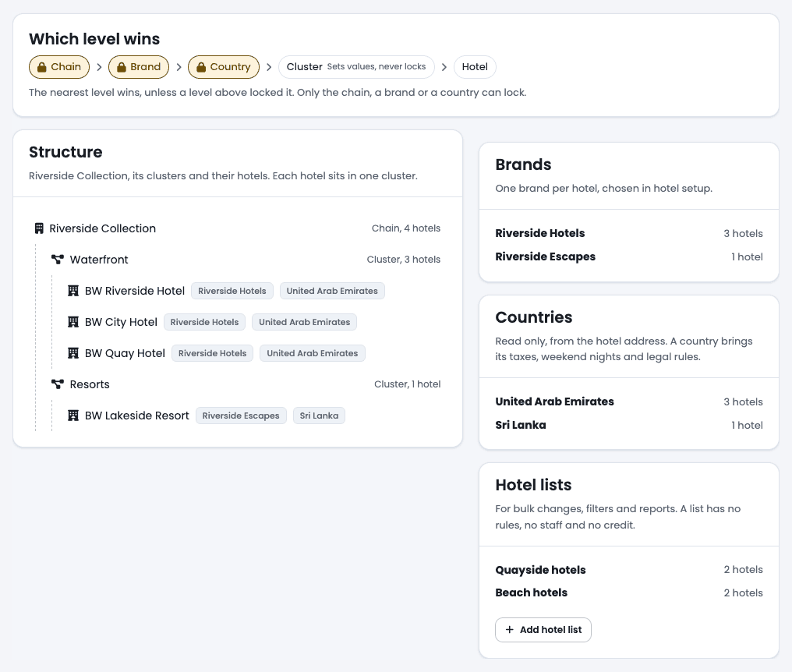Click the plus icon on Add hotel list
Viewport: 792px width, 672px height.
point(510,630)
